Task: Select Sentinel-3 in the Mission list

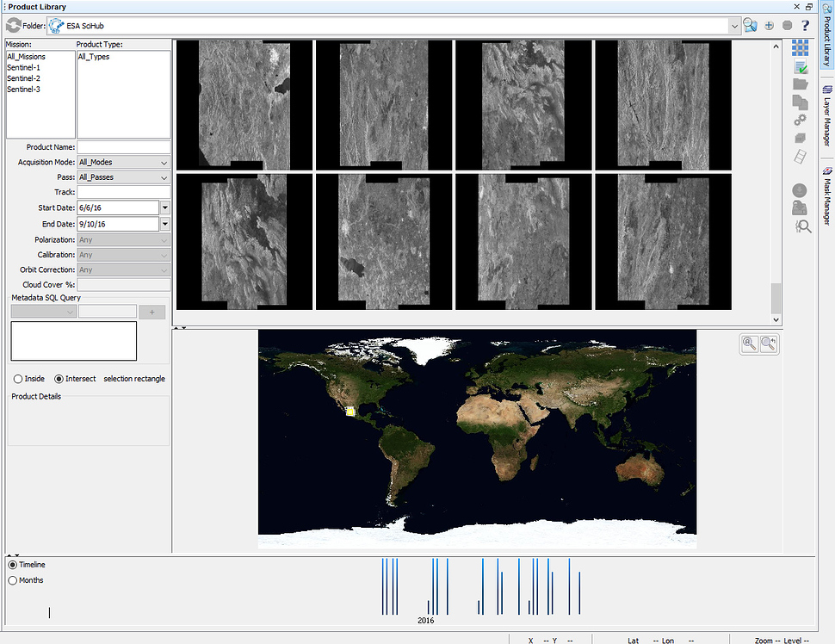Action: (23, 90)
